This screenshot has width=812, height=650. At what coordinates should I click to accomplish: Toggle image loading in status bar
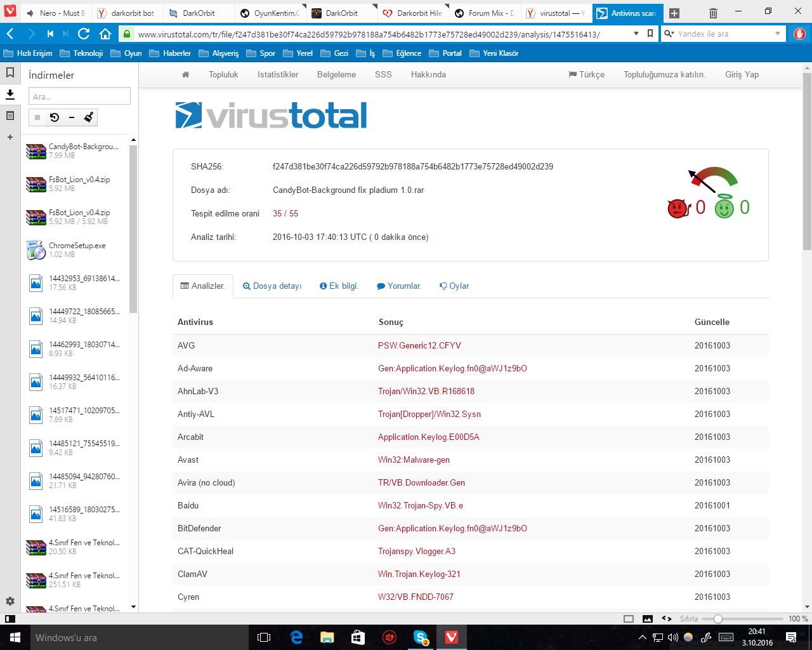pyautogui.click(x=648, y=619)
